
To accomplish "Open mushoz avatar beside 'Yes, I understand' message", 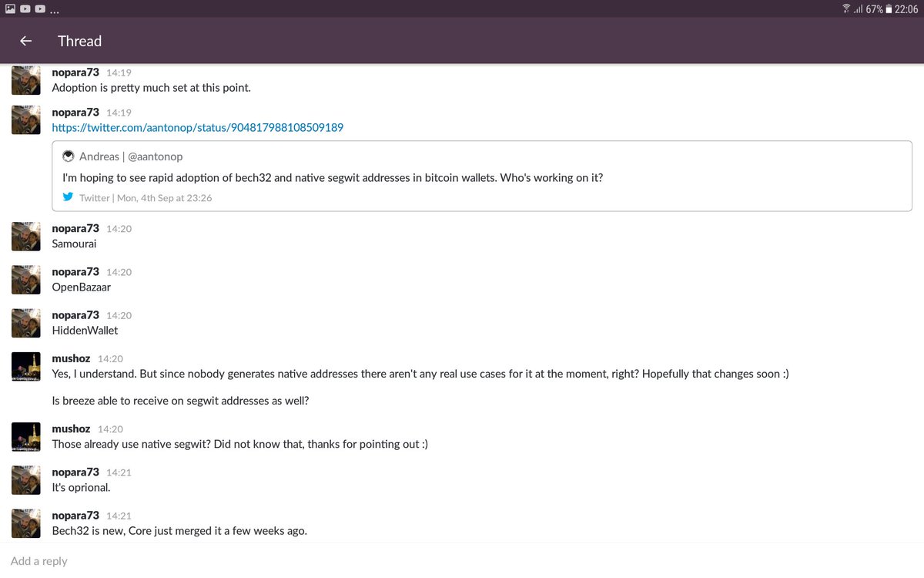I will 25,366.
